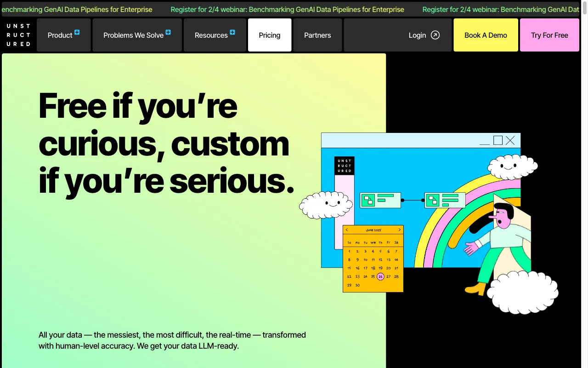Click the "All your data" description paragraph
The height and width of the screenshot is (368, 588).
click(x=172, y=340)
